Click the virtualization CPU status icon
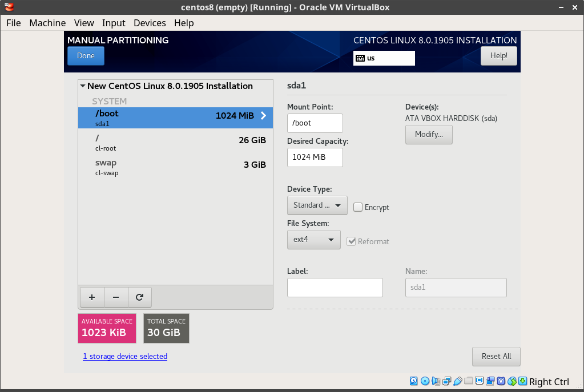Viewport: 584px width, 392px height. coord(501,381)
